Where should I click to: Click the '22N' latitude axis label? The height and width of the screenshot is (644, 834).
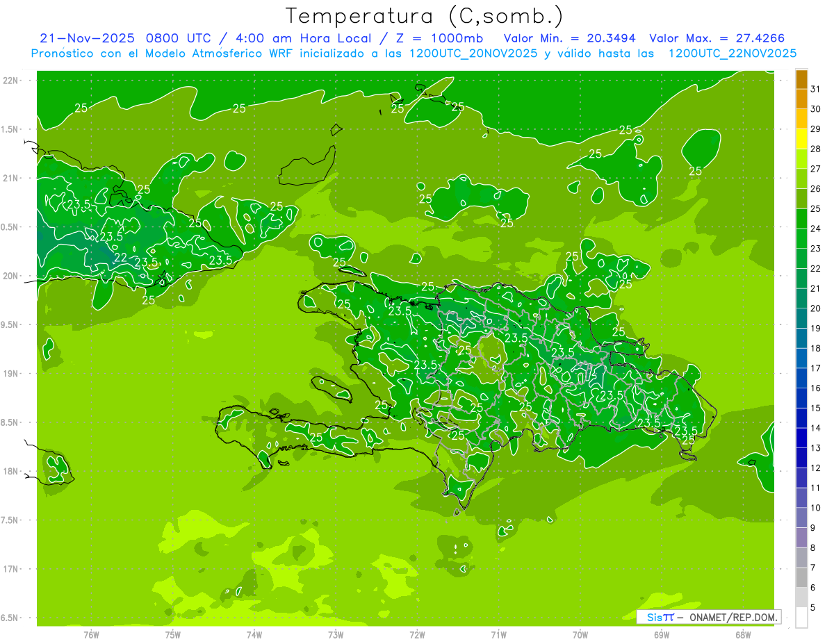tap(10, 80)
